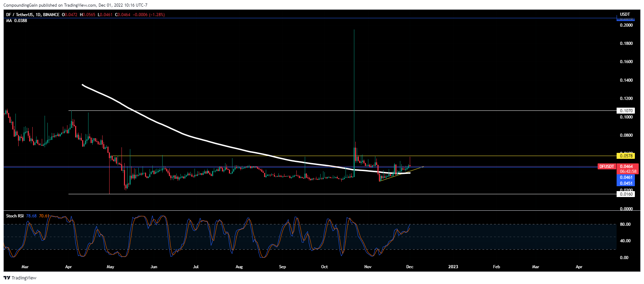This screenshot has width=644, height=284.
Task: Click the 40.00 Stoch RSI scale label
Action: coord(625,241)
